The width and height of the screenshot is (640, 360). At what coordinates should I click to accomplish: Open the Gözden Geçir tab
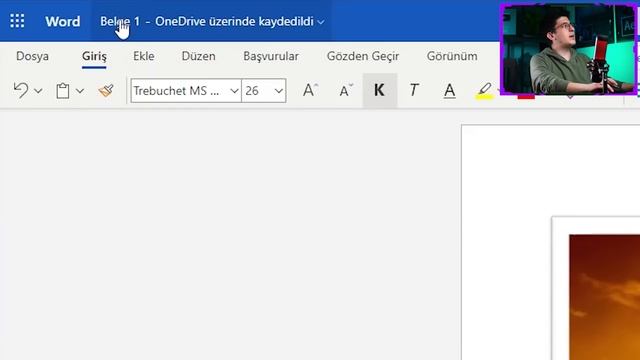[363, 56]
